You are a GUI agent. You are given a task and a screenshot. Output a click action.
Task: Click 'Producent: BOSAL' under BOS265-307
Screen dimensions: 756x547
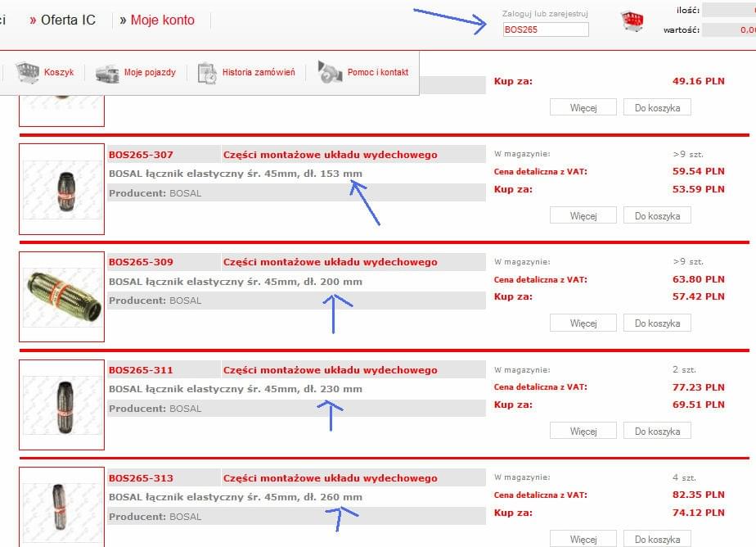coord(155,193)
